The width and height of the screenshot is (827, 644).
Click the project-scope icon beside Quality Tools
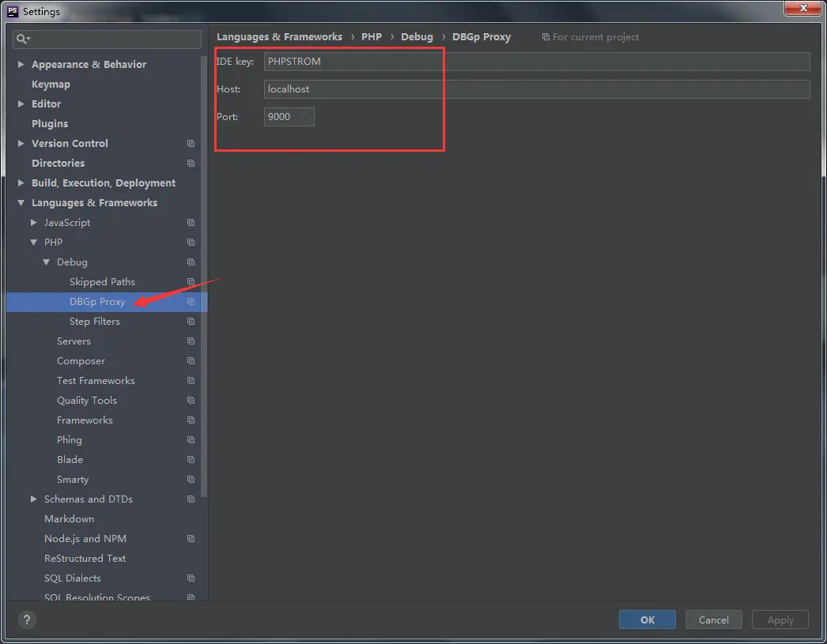tap(191, 401)
